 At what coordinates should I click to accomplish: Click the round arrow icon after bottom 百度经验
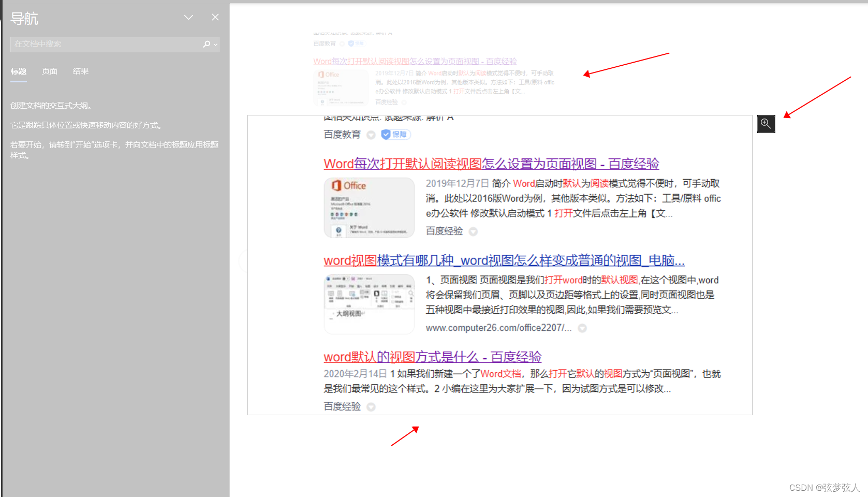coord(371,407)
